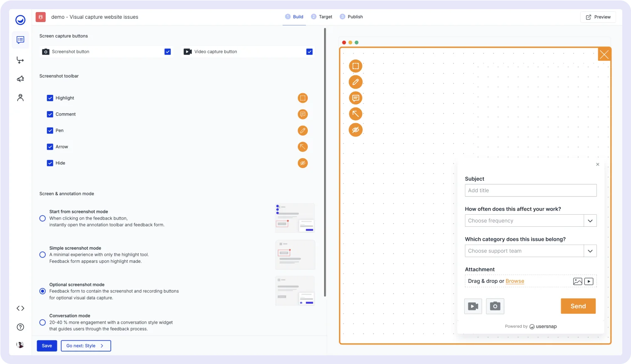The width and height of the screenshot is (631, 364).
Task: Click the Send button
Action: 578,306
